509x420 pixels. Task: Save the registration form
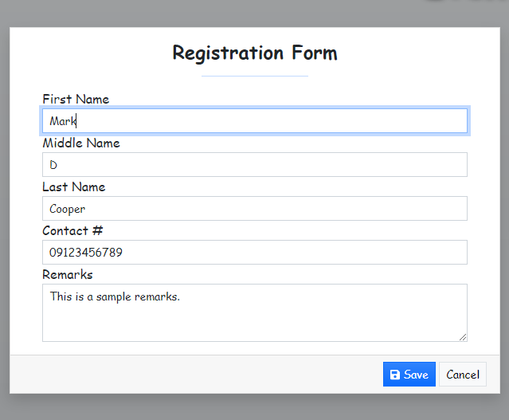[409, 375]
